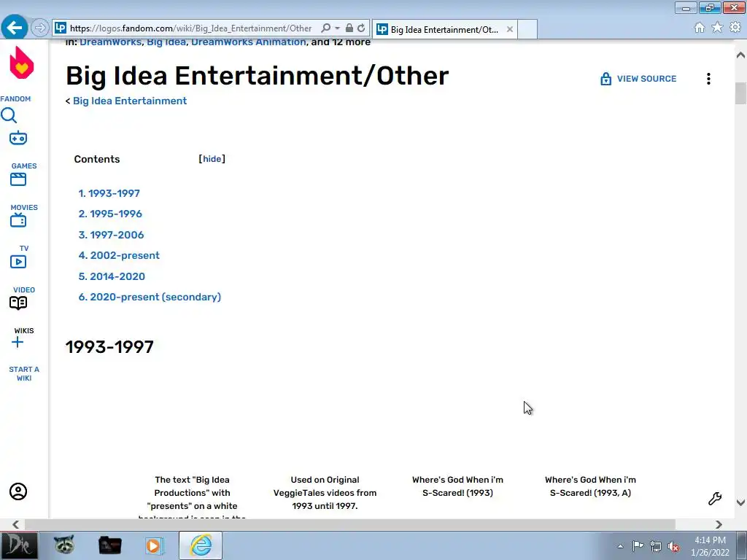Open the Fandom sidebar search icon
Screen dimensions: 747x560
pos(9,115)
